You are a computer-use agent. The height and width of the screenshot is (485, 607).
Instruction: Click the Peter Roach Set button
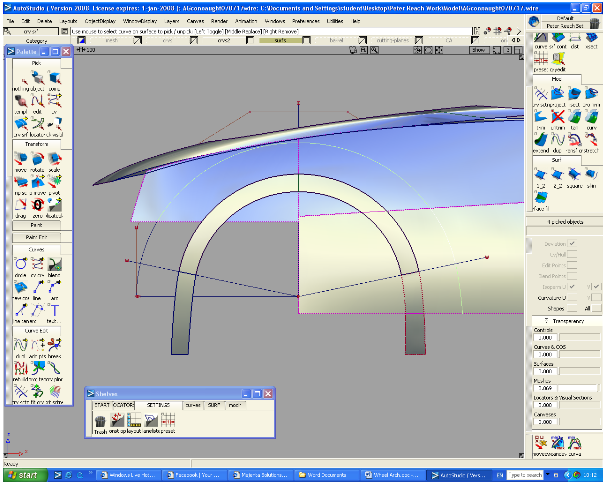tap(565, 26)
